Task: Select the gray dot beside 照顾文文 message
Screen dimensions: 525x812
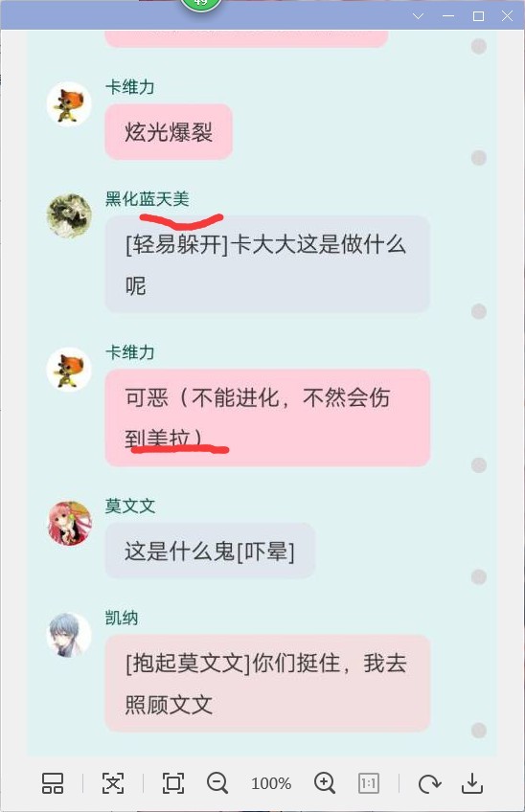Action: click(x=479, y=731)
